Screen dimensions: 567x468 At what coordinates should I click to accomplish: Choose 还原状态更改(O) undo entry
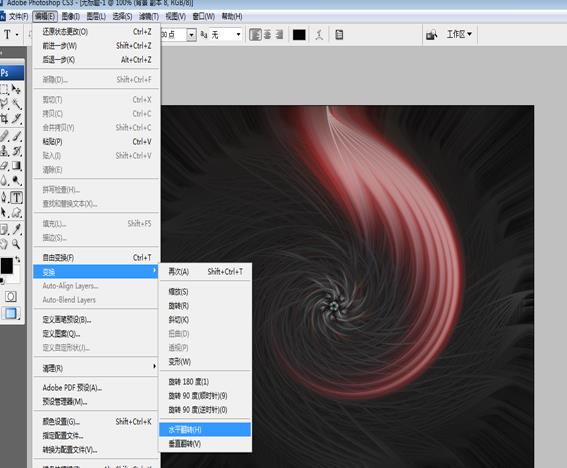coord(96,32)
